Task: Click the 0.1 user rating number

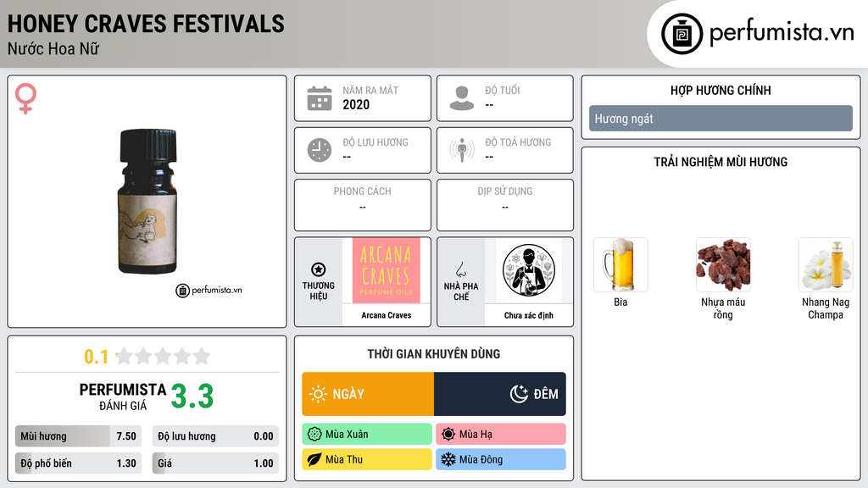Action: click(97, 357)
